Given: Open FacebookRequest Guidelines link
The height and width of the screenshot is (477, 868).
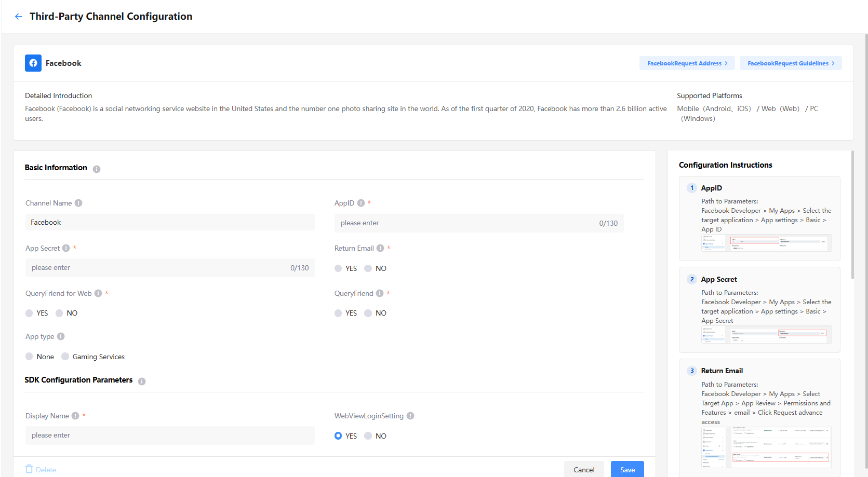Looking at the screenshot, I should coord(791,63).
